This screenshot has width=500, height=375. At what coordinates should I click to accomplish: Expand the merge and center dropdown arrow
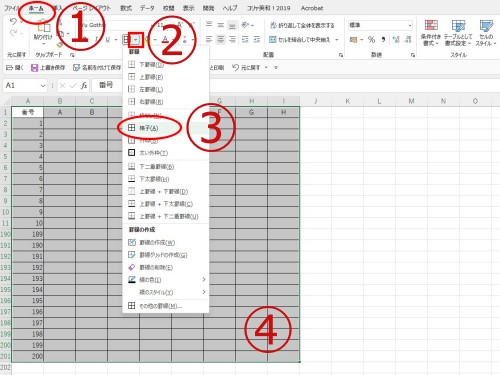click(x=337, y=40)
